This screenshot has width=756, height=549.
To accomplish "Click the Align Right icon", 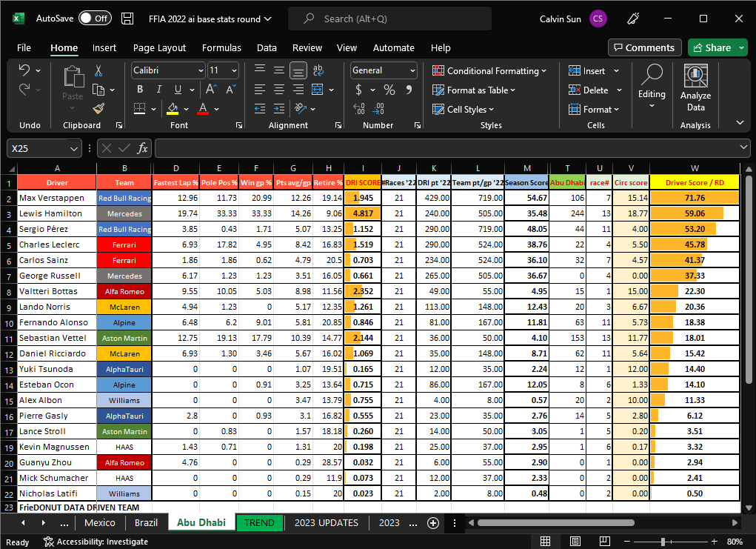I will coord(298,90).
